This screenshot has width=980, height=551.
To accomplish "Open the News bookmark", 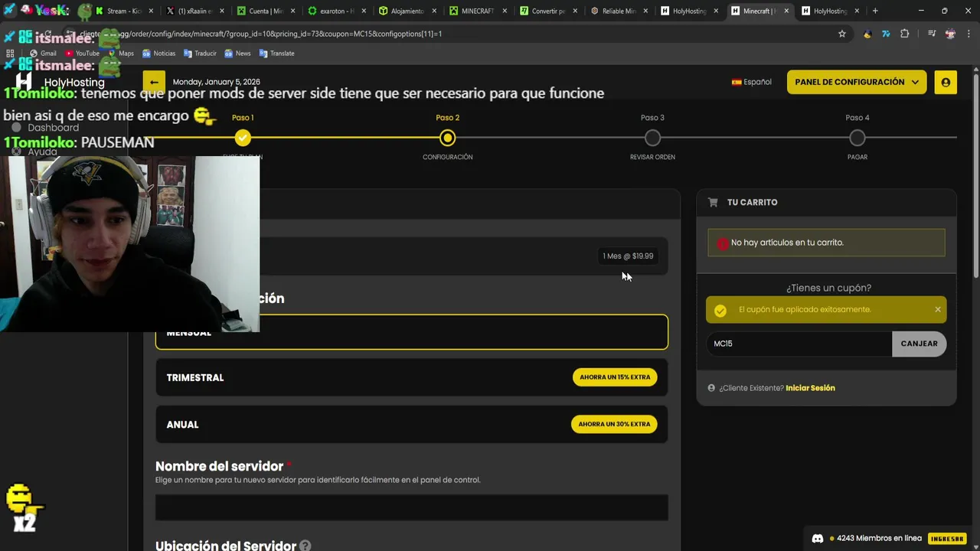I will click(237, 54).
